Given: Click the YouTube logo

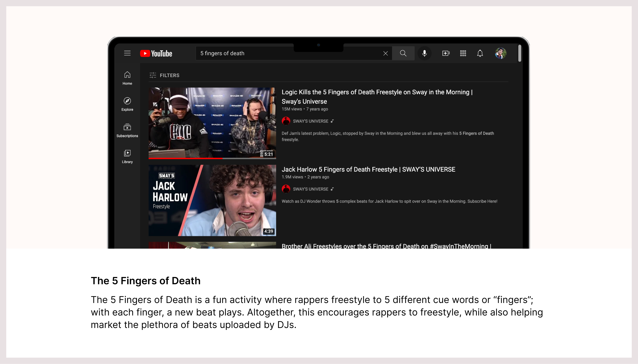Looking at the screenshot, I should pyautogui.click(x=156, y=54).
